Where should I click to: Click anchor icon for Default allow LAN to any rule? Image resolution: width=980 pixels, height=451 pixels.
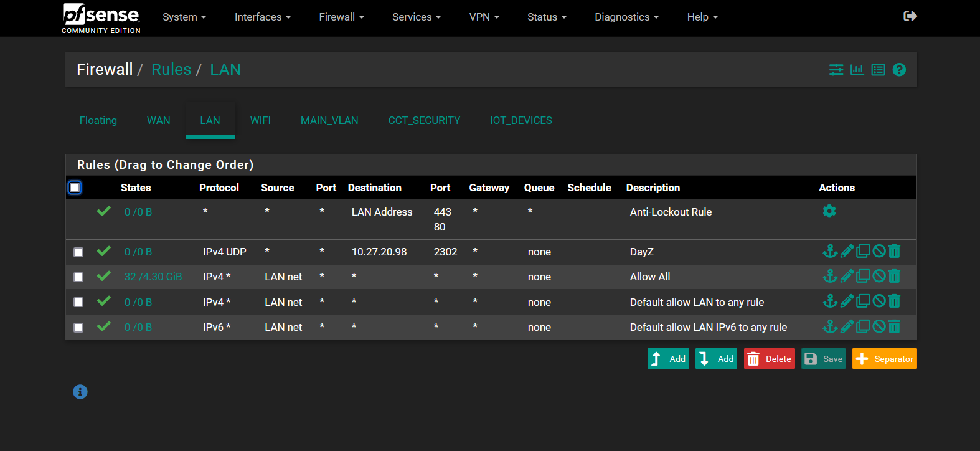pyautogui.click(x=830, y=301)
